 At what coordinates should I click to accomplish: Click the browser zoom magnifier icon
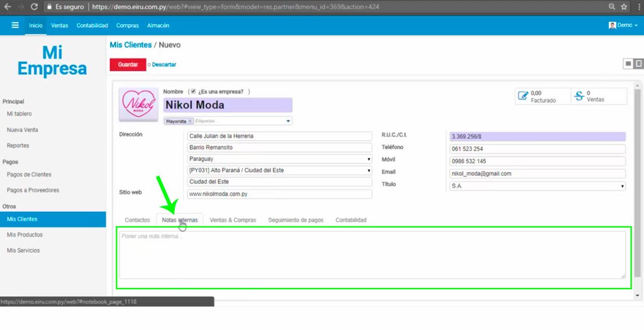(x=612, y=6)
